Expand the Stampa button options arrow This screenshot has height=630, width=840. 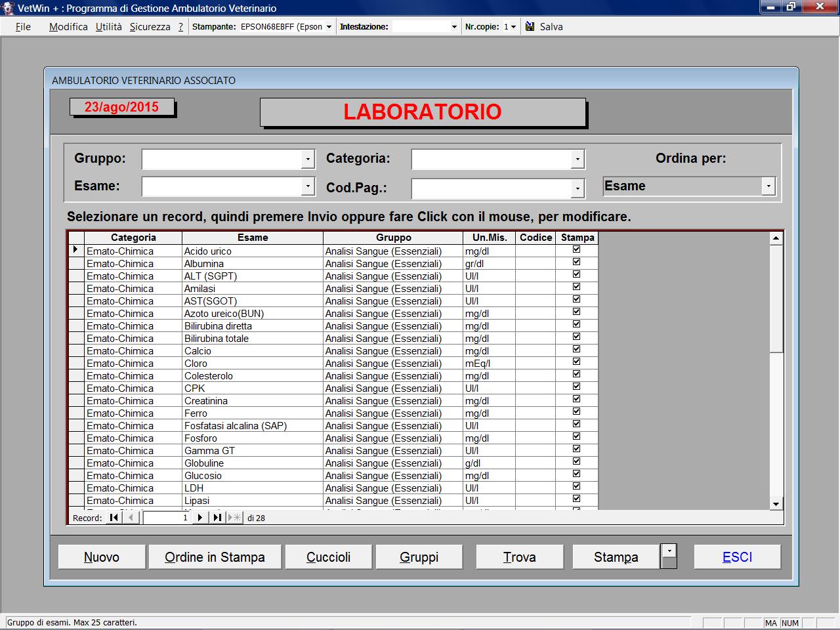669,550
